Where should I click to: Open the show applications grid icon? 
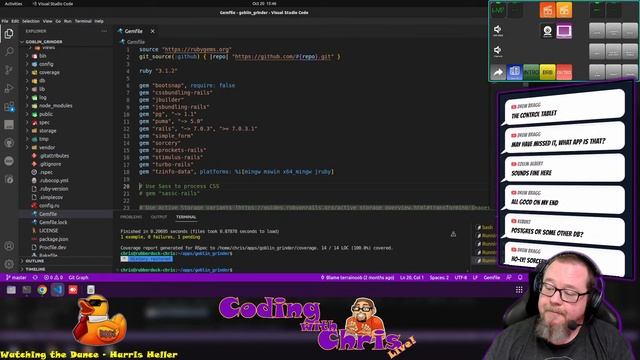click(519, 290)
